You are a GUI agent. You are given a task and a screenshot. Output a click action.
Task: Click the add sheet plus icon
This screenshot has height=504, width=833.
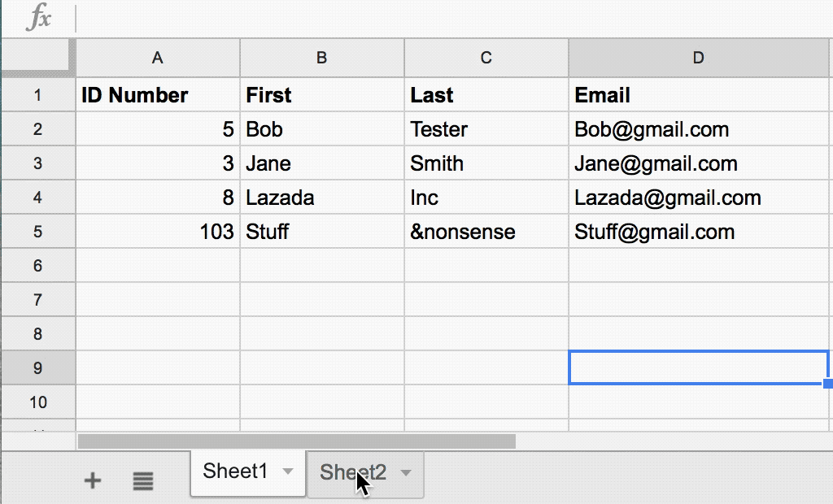click(x=93, y=480)
